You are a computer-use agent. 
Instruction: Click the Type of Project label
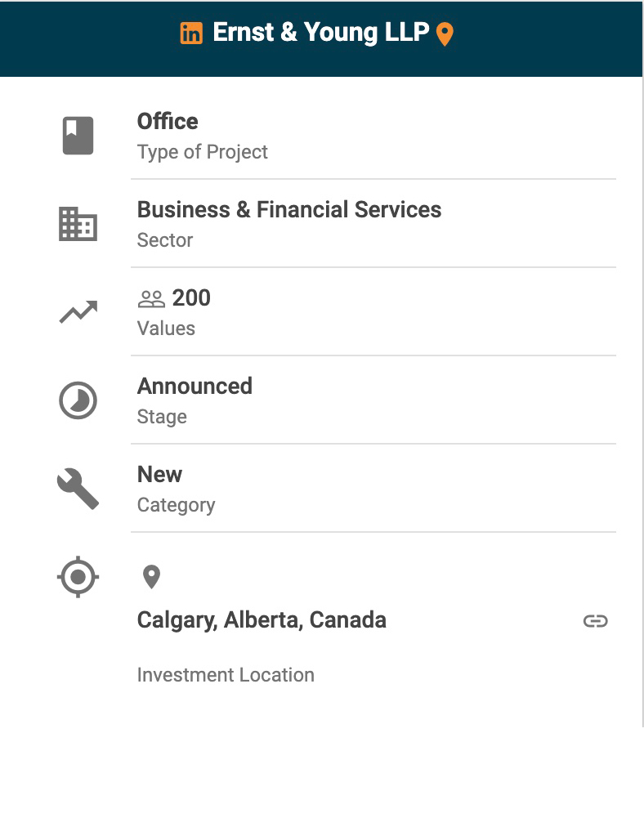pyautogui.click(x=203, y=152)
